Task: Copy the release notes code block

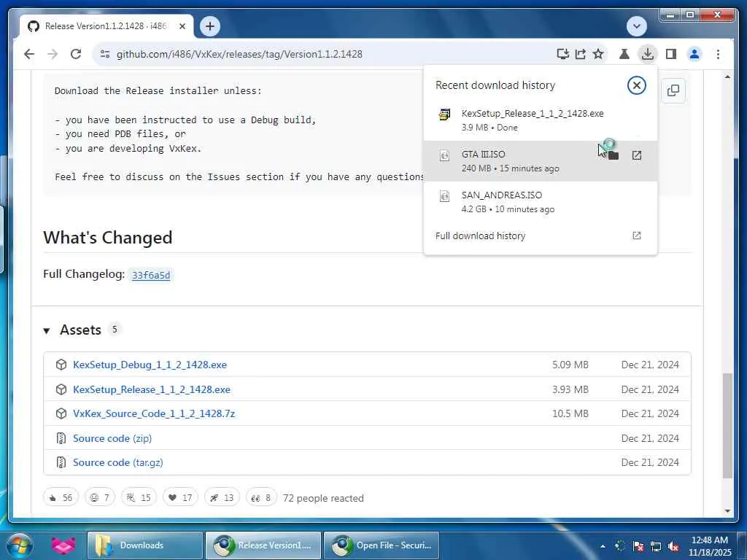Action: 673,90
